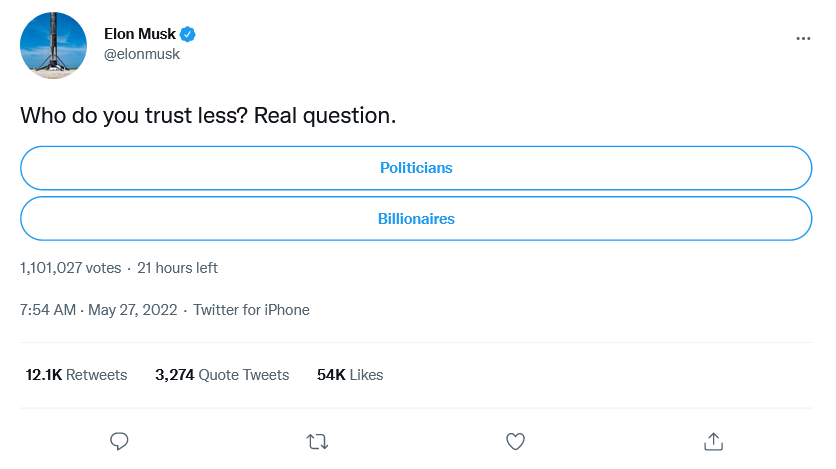Show the 54K Likes list
Viewport: 836px width, 469px height.
[350, 375]
